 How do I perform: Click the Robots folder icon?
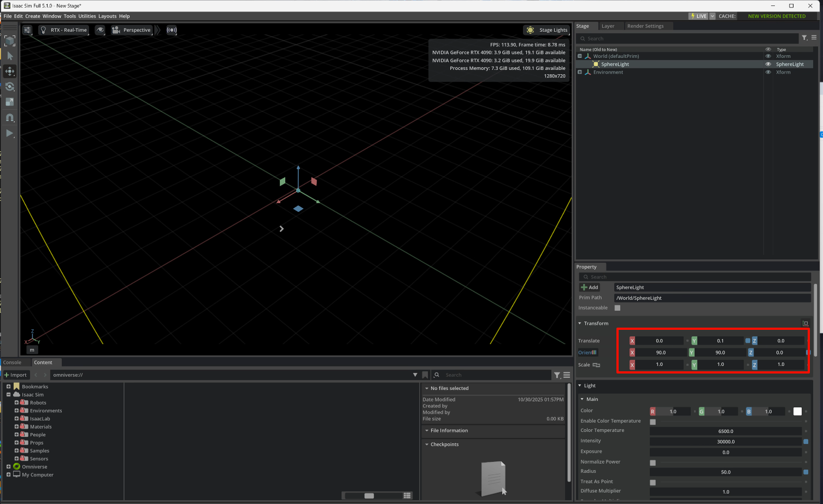24,402
